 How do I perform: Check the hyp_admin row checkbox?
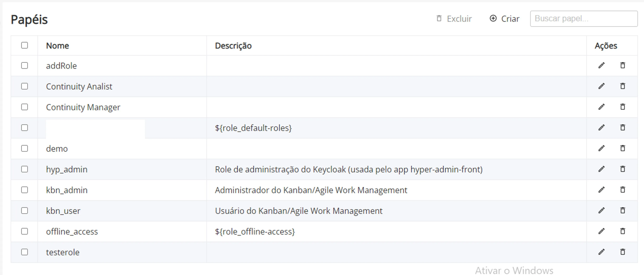pyautogui.click(x=25, y=169)
